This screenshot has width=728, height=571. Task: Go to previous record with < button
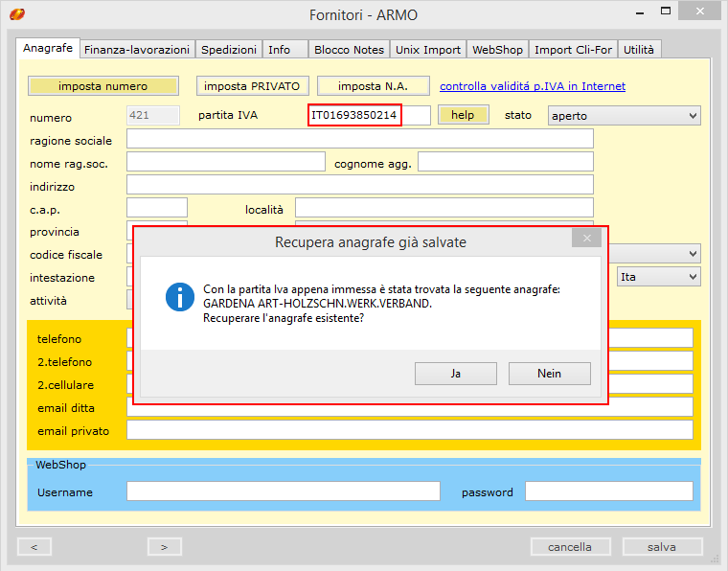(34, 547)
